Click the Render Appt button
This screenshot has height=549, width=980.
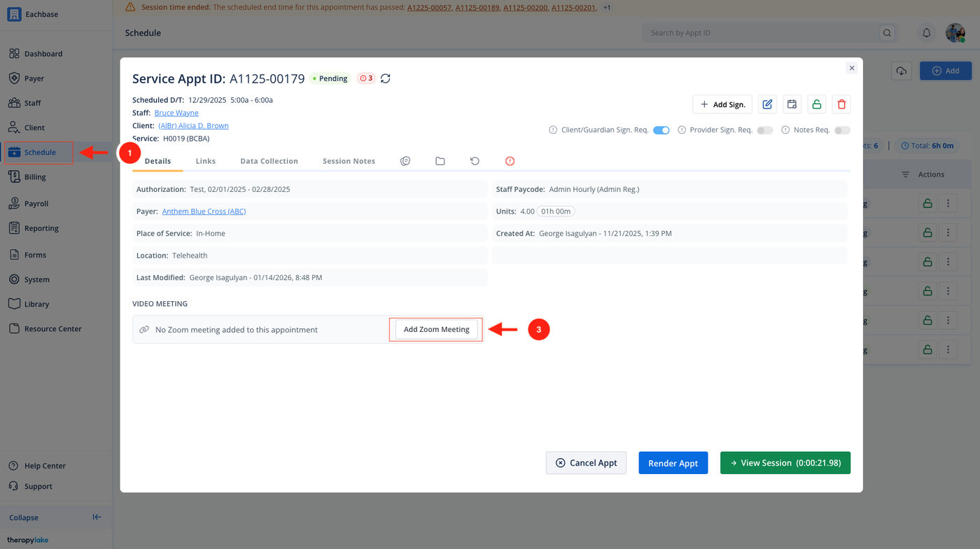(673, 463)
